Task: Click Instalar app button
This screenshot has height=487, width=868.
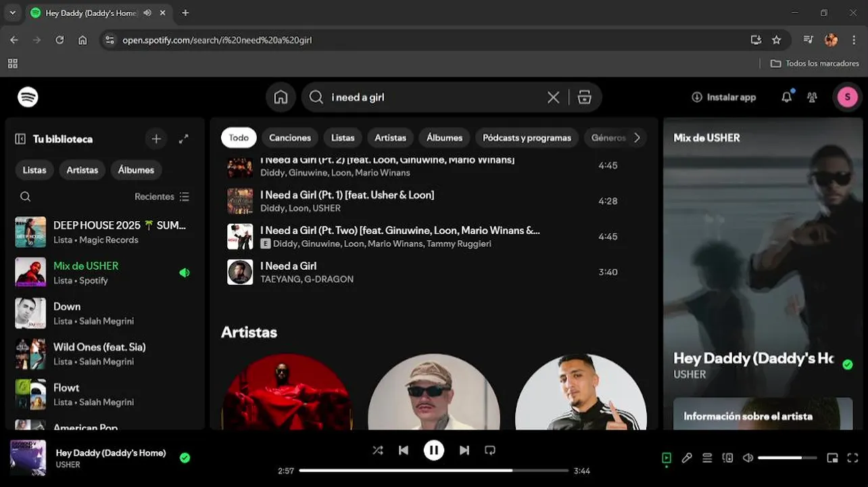Action: pos(724,97)
